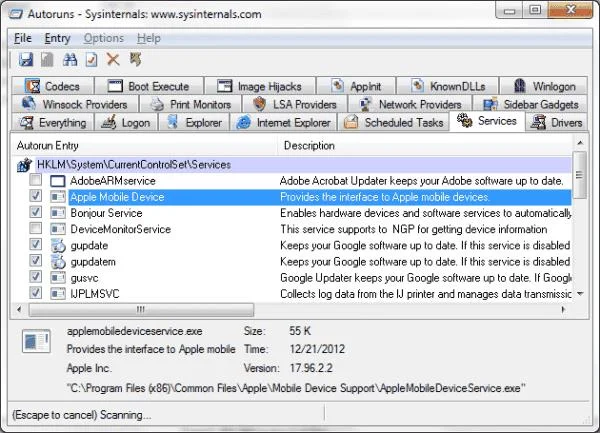The height and width of the screenshot is (433, 600).
Task: Click the Properties document toolbar icon
Action: coord(91,60)
